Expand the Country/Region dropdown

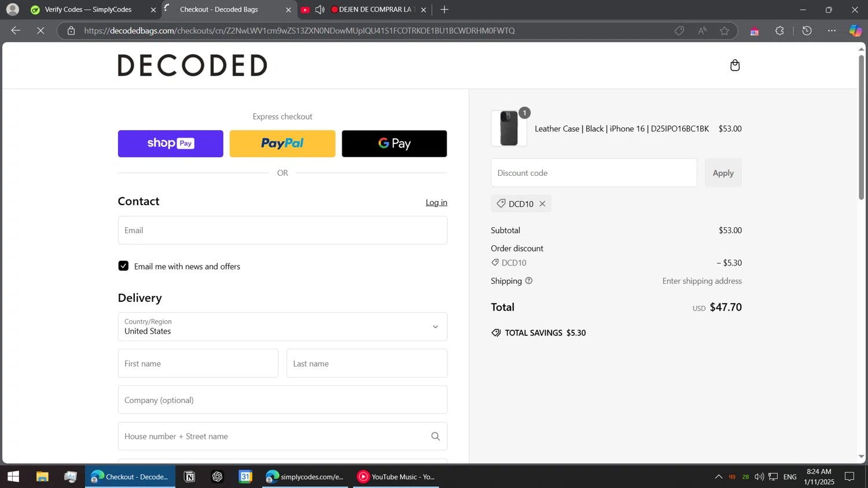[282, 327]
